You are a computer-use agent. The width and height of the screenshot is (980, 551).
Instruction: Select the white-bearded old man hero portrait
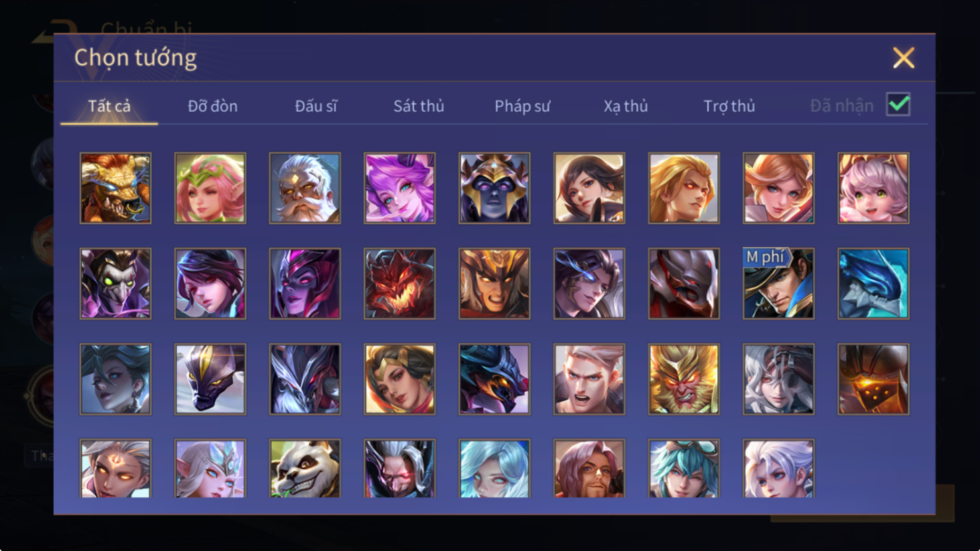[305, 188]
